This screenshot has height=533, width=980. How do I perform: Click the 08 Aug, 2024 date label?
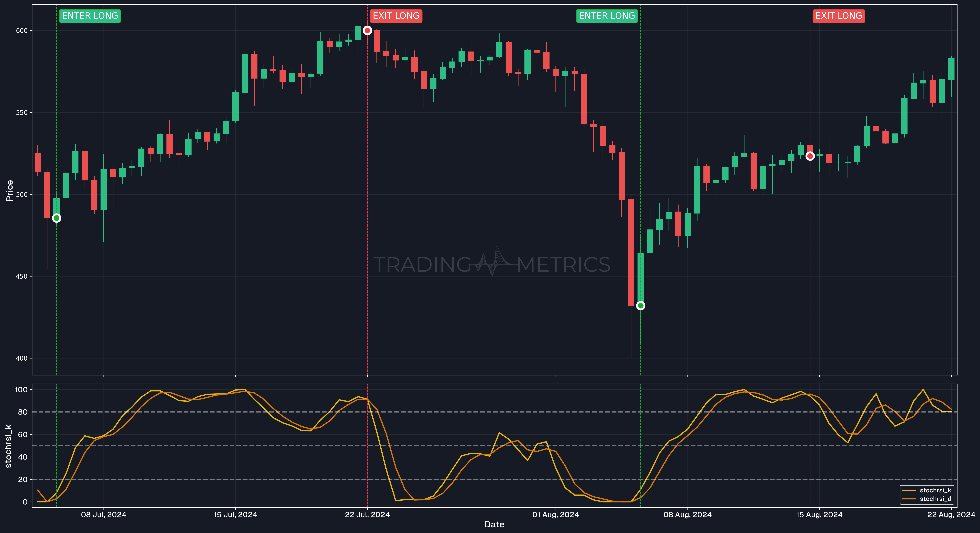687,515
